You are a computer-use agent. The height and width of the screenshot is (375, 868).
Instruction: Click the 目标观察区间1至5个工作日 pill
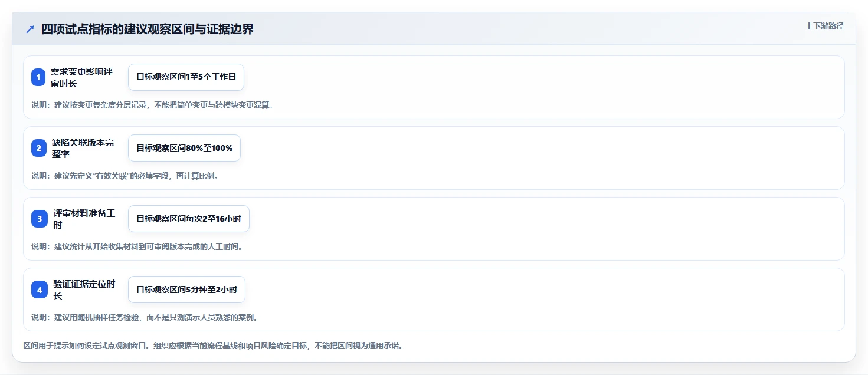pos(186,77)
